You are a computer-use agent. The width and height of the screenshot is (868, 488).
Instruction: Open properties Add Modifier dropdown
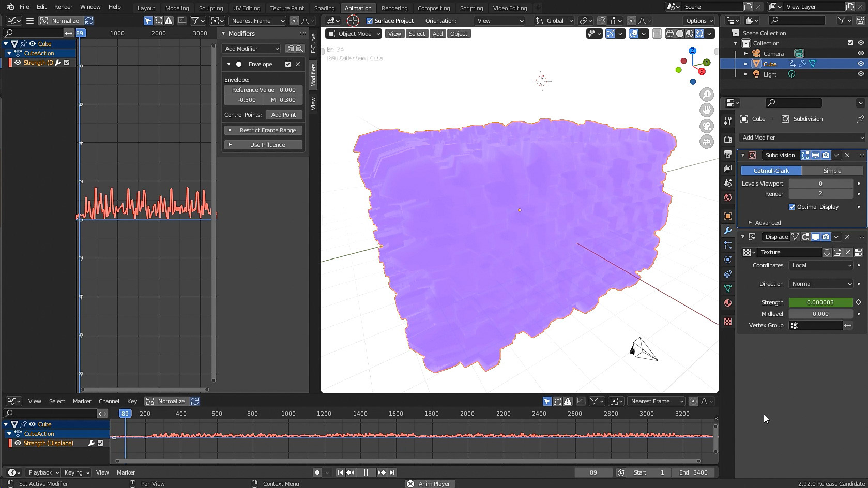[802, 138]
